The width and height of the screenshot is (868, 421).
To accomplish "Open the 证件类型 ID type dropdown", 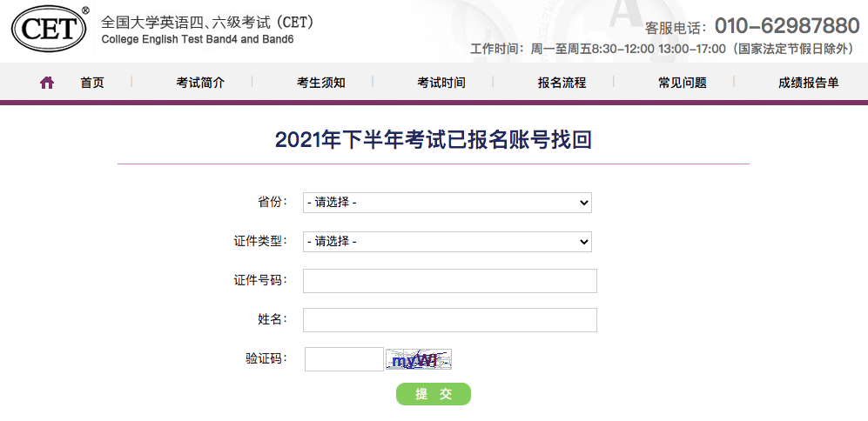I will [x=447, y=242].
